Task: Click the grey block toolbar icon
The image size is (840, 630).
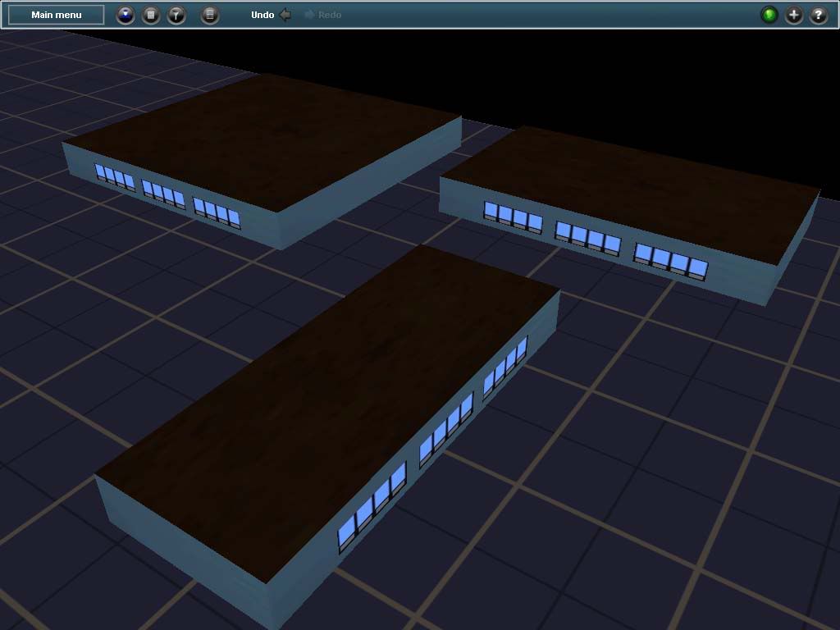Action: [151, 15]
